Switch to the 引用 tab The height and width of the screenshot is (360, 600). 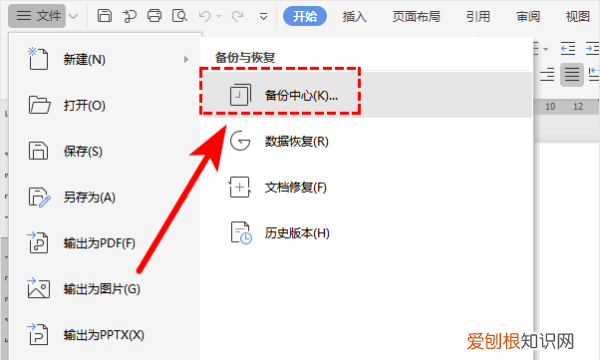click(478, 16)
